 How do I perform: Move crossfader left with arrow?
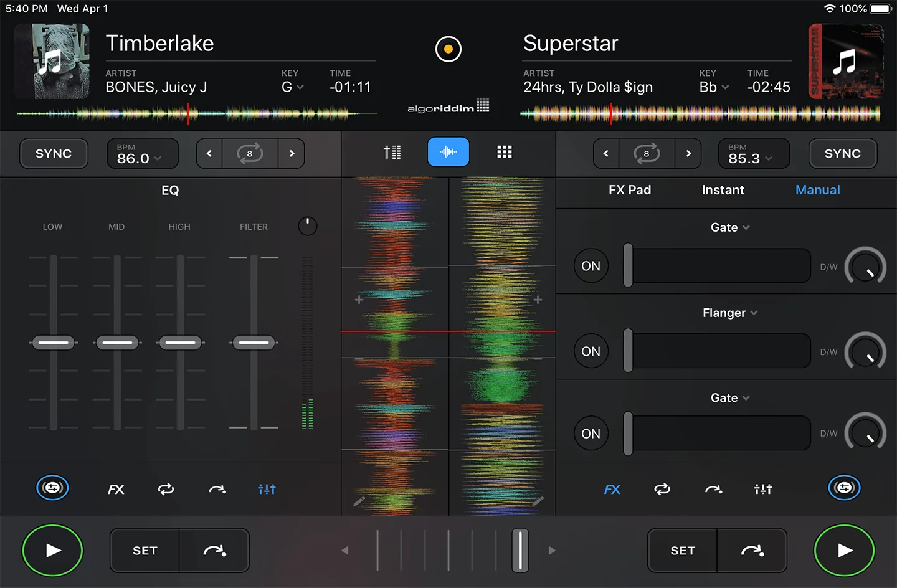pyautogui.click(x=345, y=551)
